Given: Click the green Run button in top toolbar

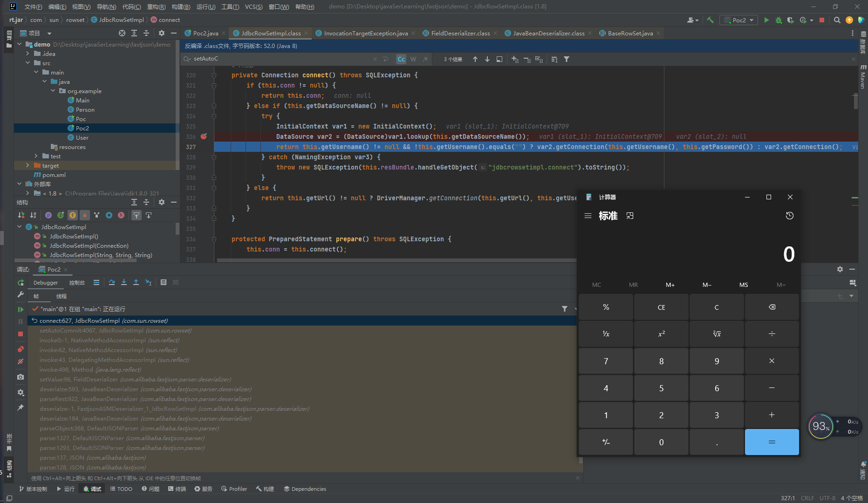Looking at the screenshot, I should (766, 20).
